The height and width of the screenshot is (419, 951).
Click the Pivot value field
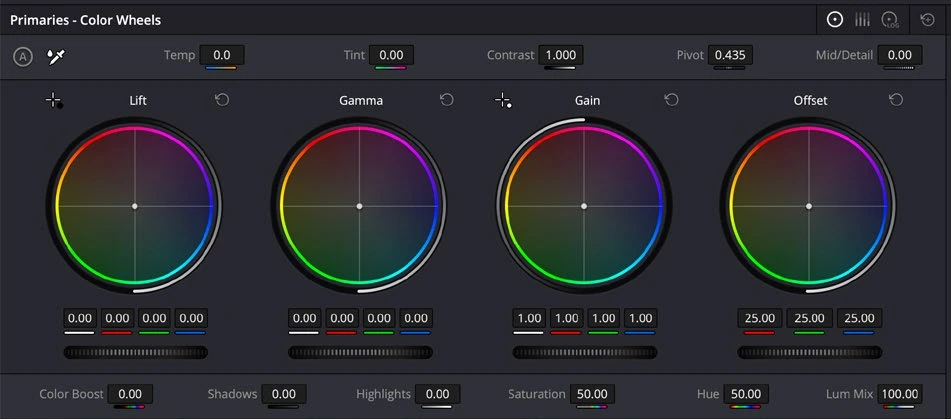[x=730, y=55]
